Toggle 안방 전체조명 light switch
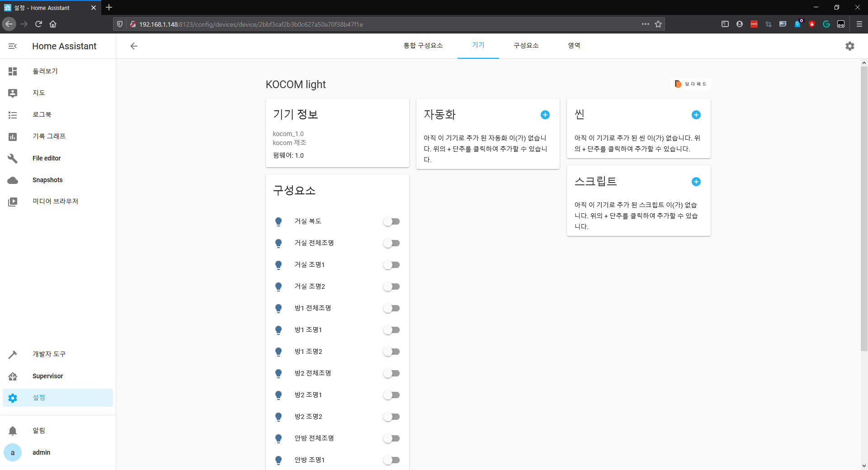The image size is (868, 470). click(392, 438)
